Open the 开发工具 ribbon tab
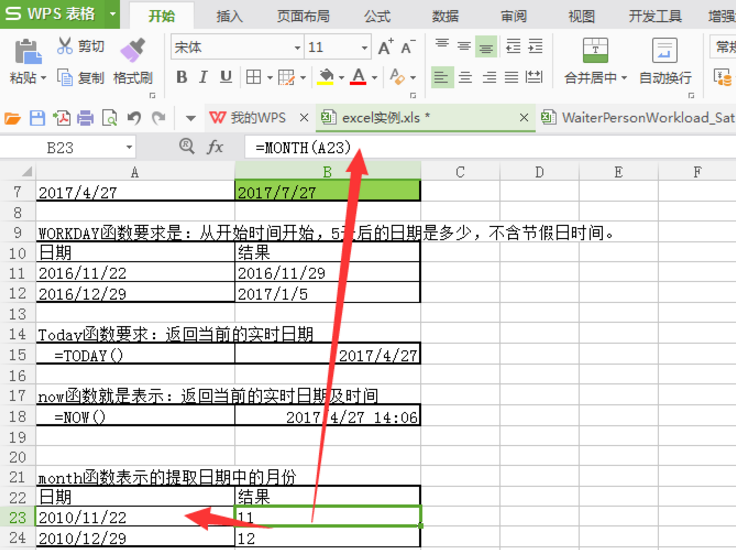The height and width of the screenshot is (550, 736). tap(655, 16)
